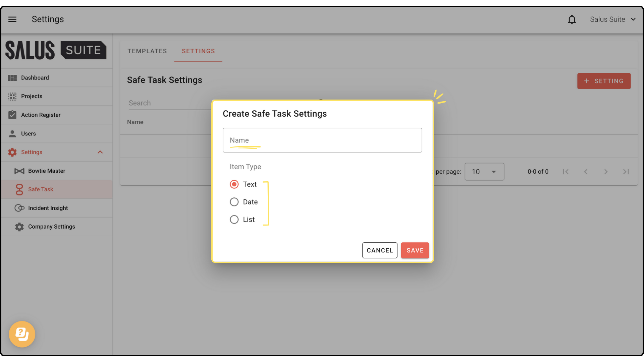Click the notifications bell icon
The width and height of the screenshot is (644, 362).
[x=572, y=19]
